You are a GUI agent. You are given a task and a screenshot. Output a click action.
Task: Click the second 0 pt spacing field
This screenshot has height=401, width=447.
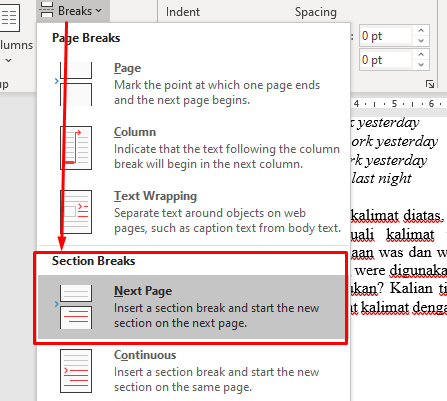click(386, 60)
